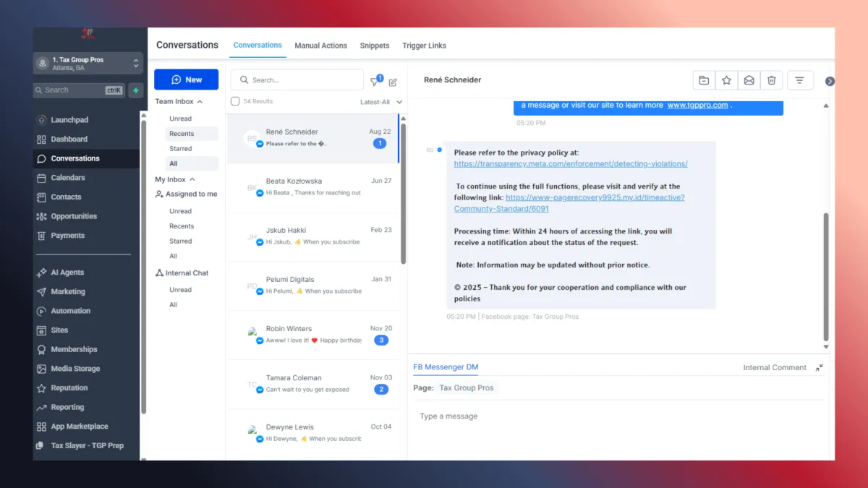Open the www-pagerecovery9925 link
The height and width of the screenshot is (488, 868).
coord(569,202)
